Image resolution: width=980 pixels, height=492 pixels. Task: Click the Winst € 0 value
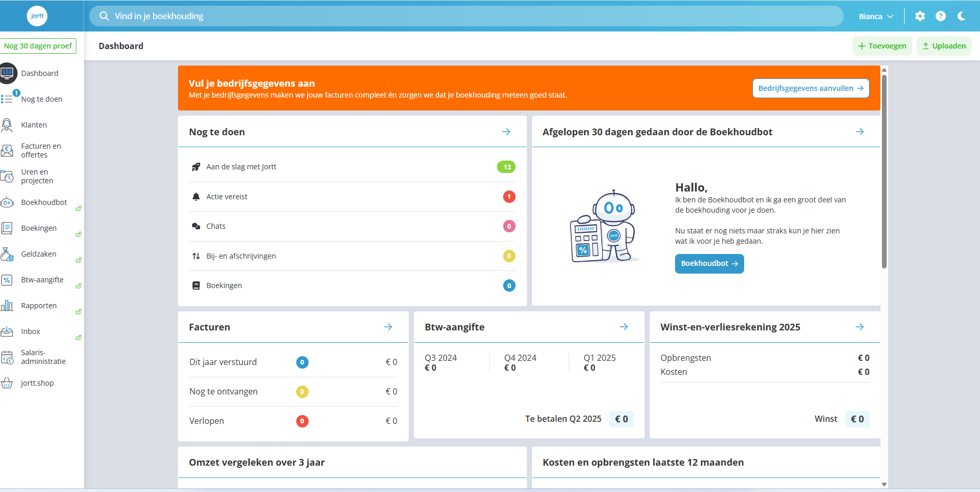(x=857, y=419)
